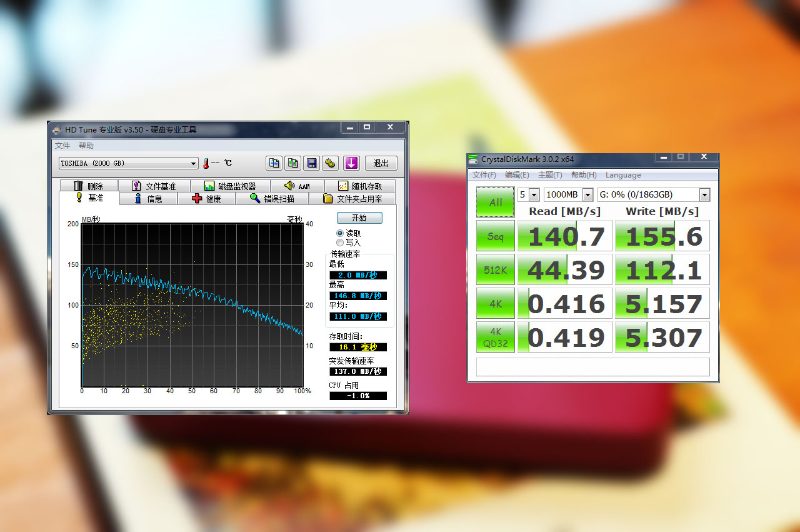Viewport: 800px width, 532px height.
Task: Open the test count dropdown showing 5
Action: [529, 194]
